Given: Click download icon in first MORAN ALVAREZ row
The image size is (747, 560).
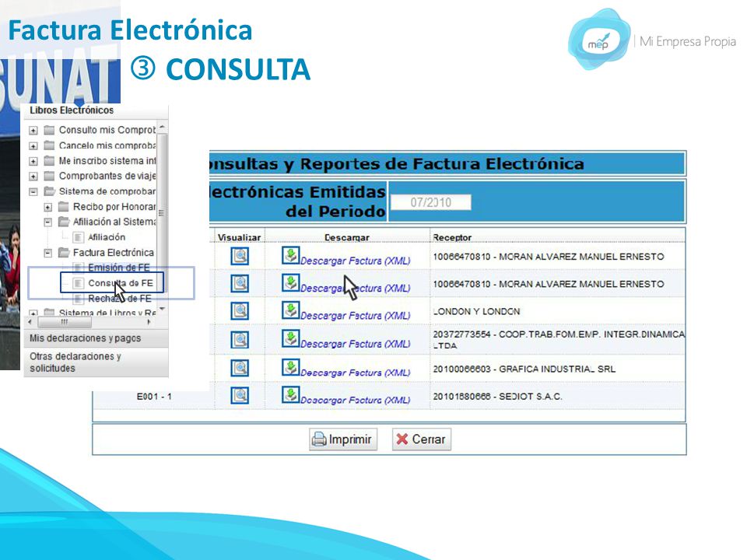Looking at the screenshot, I should pos(290,255).
